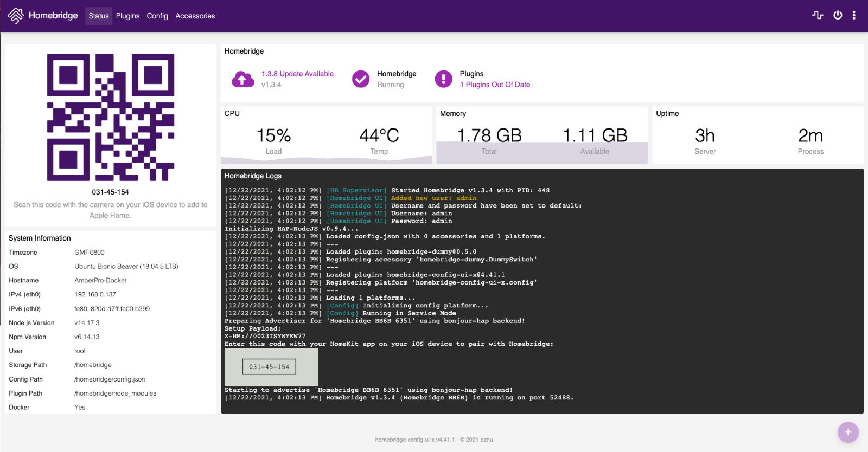Click the 1.78 GB total memory value
The image size is (868, 452).
pos(489,135)
